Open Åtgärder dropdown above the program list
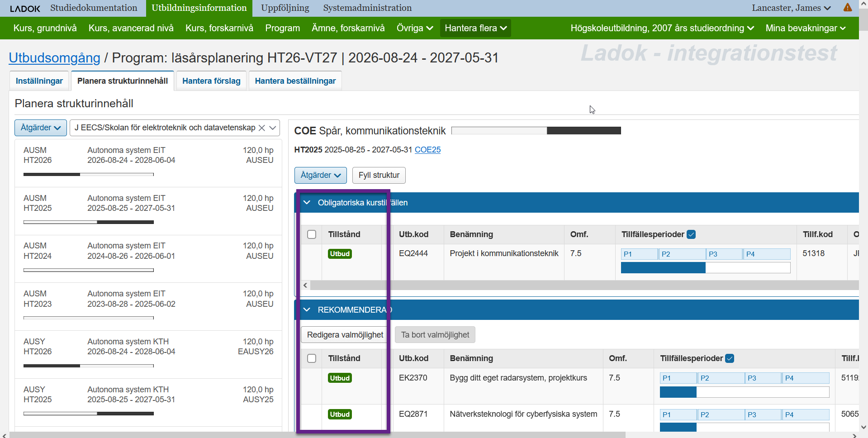This screenshot has height=438, width=868. (41, 128)
